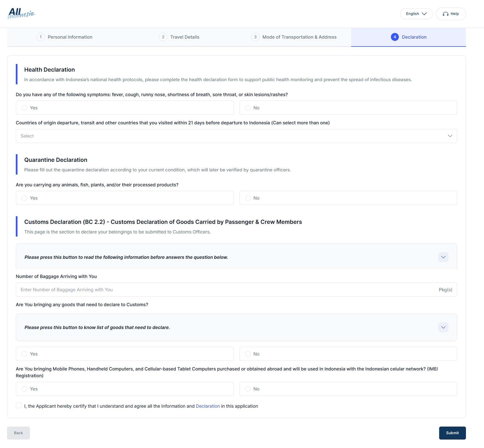Image resolution: width=484 pixels, height=448 pixels.
Task: Expand the customs information read-first panel
Action: point(443,257)
